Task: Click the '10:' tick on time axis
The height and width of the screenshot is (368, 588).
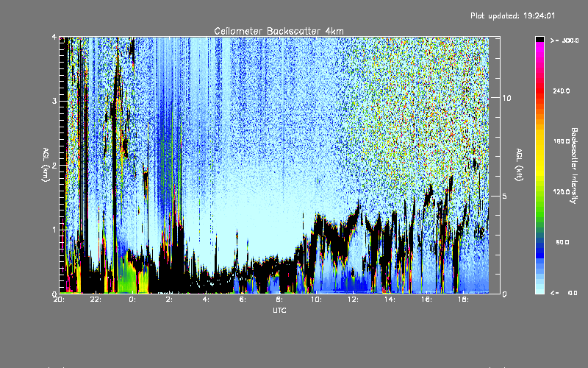Action: [x=316, y=300]
